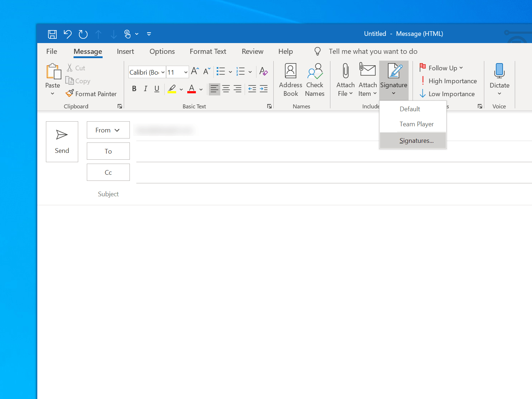
Task: Activate Format Painter
Action: tap(91, 94)
